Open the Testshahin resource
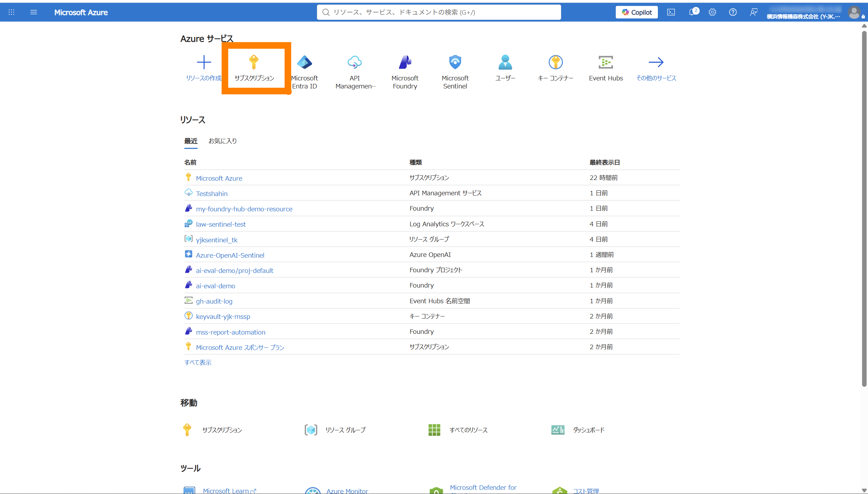Image resolution: width=868 pixels, height=494 pixels. coord(212,194)
